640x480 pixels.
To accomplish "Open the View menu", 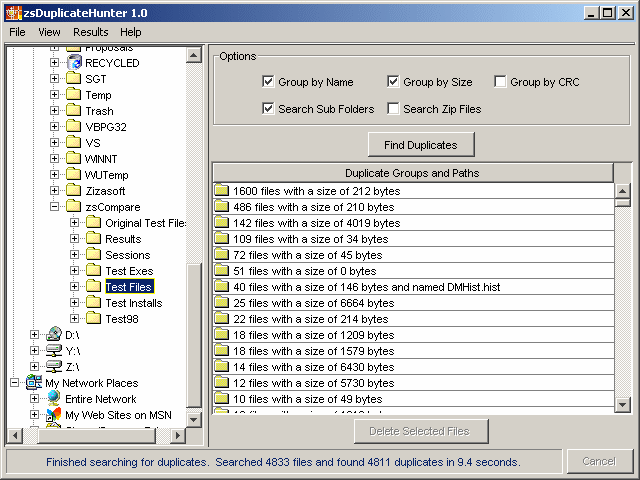I will click(49, 32).
